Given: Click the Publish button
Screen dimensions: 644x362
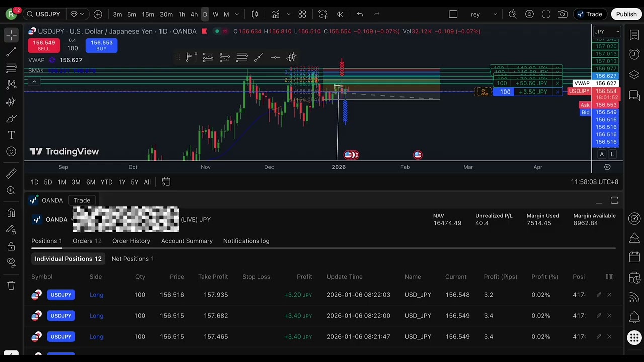Looking at the screenshot, I should (x=626, y=14).
